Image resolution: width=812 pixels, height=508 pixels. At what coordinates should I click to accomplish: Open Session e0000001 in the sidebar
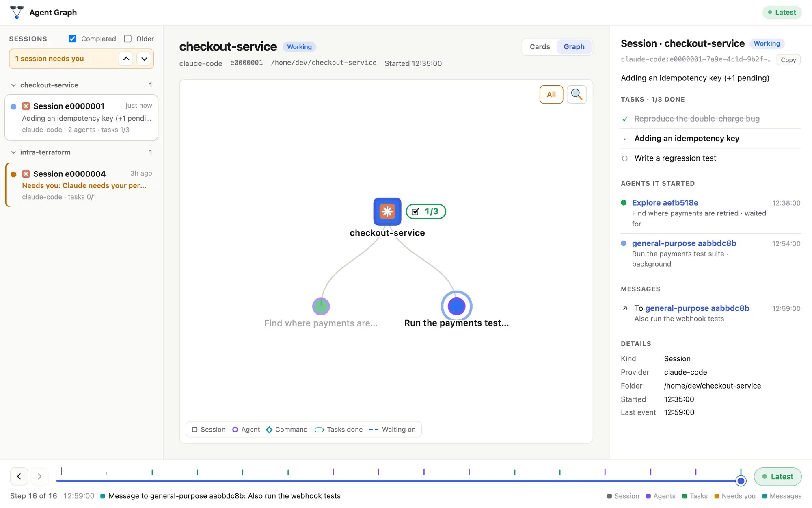coord(81,117)
